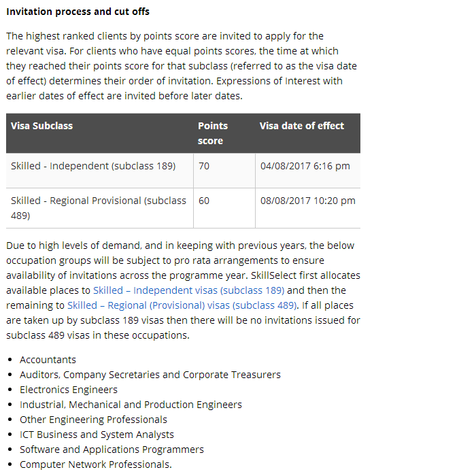Viewport: 476px width, 474px height.
Task: Click the Auditors, Company Secretaries list item
Action: 150,375
